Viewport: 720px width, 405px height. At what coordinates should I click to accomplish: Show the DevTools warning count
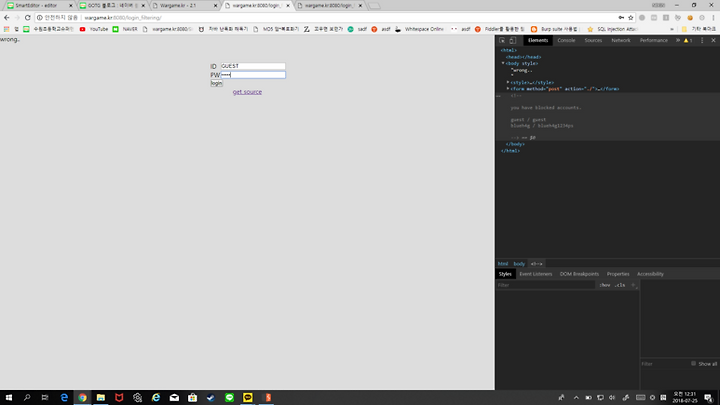(688, 40)
